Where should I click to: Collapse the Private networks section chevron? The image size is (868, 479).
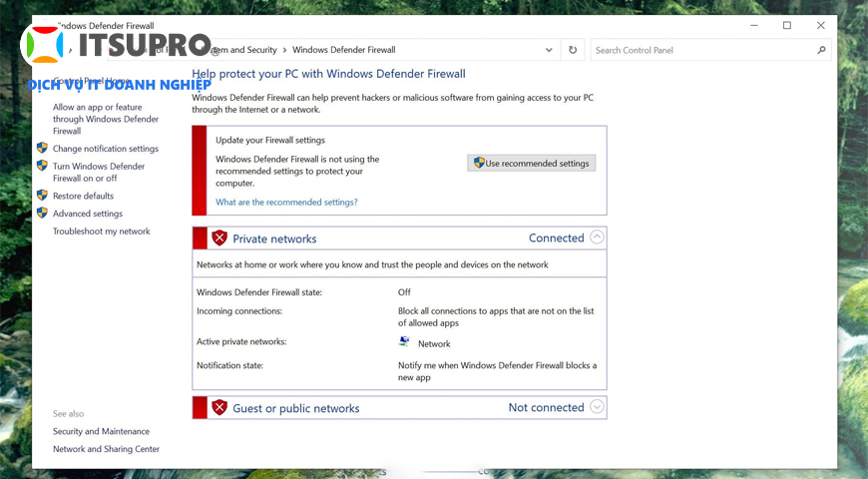pos(597,238)
